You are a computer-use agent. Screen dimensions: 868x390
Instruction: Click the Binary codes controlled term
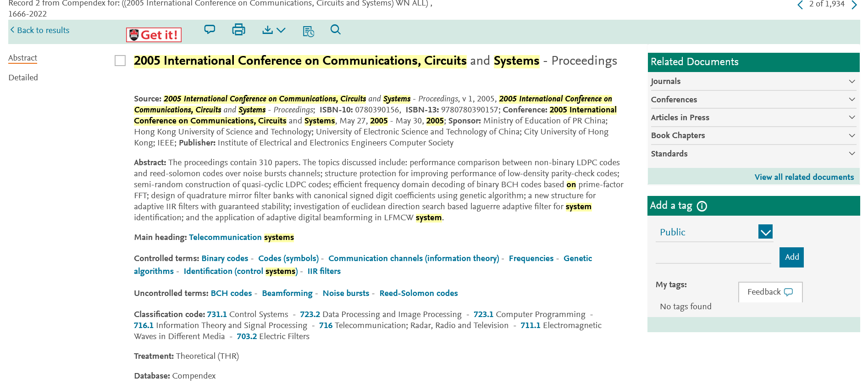[225, 258]
